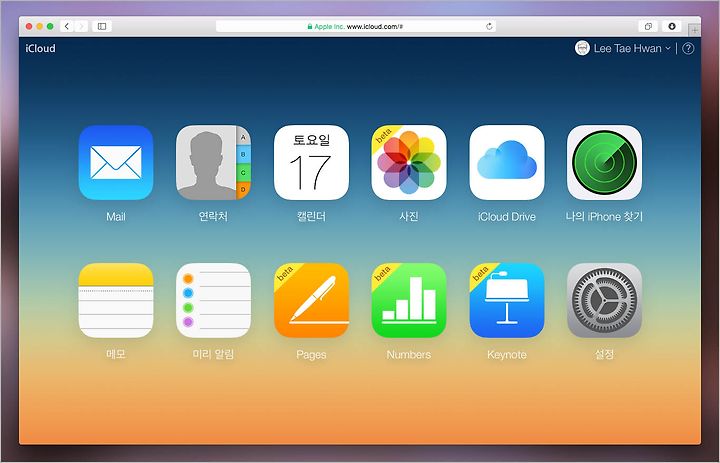Viewport: 720px width, 463px height.
Task: Close the Safari window red button
Action: coord(29,26)
